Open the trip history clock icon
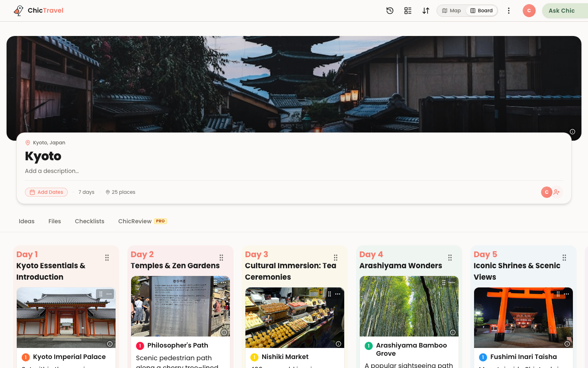 coord(390,11)
